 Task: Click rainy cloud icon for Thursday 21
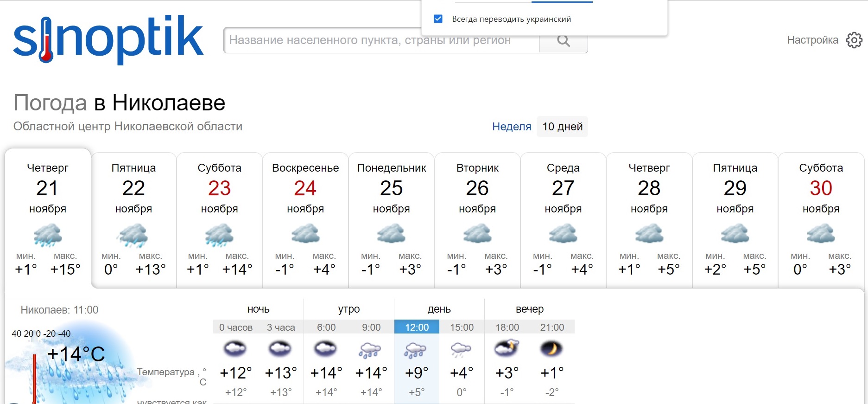coord(48,235)
